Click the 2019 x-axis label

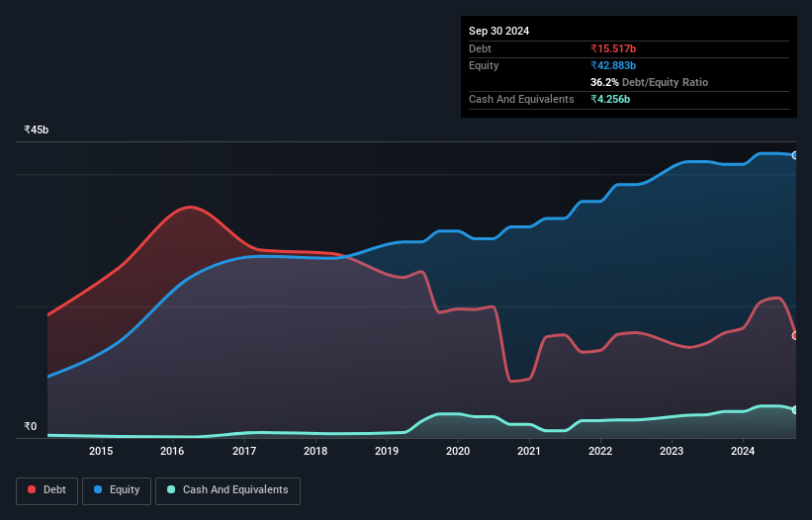pos(387,451)
